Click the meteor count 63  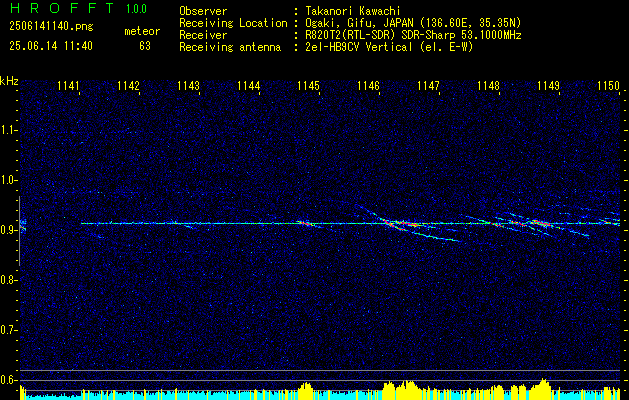145,46
